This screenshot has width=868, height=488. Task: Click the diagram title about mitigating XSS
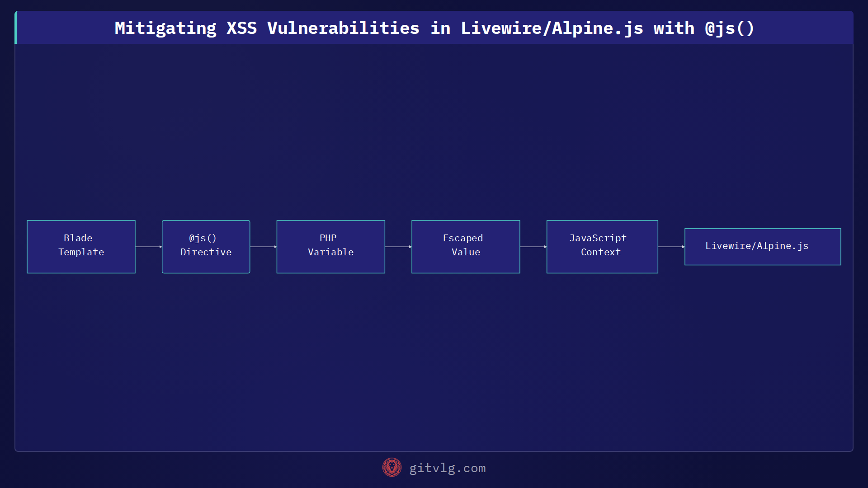coord(434,28)
